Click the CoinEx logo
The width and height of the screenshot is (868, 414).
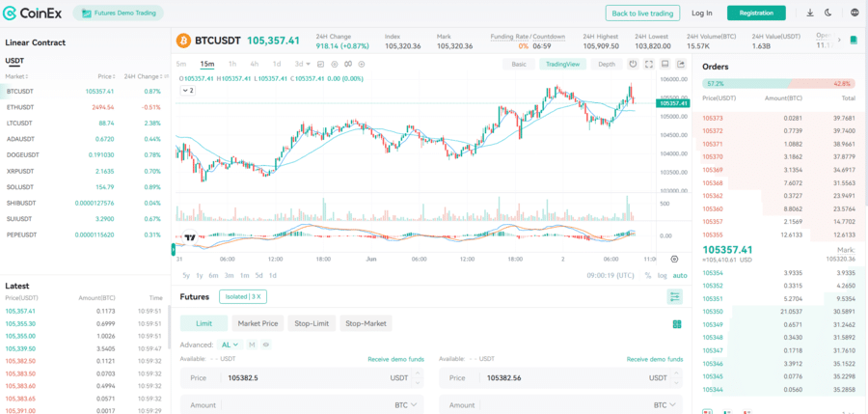coord(32,13)
